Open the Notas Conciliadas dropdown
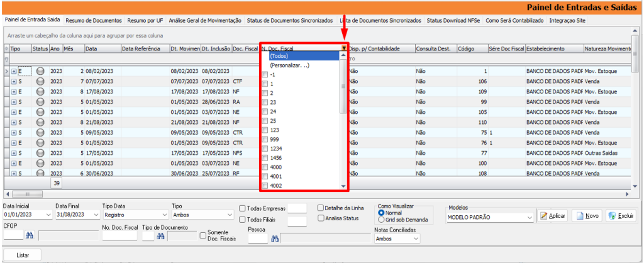Screen dimensions: 644x265 (x=416, y=239)
